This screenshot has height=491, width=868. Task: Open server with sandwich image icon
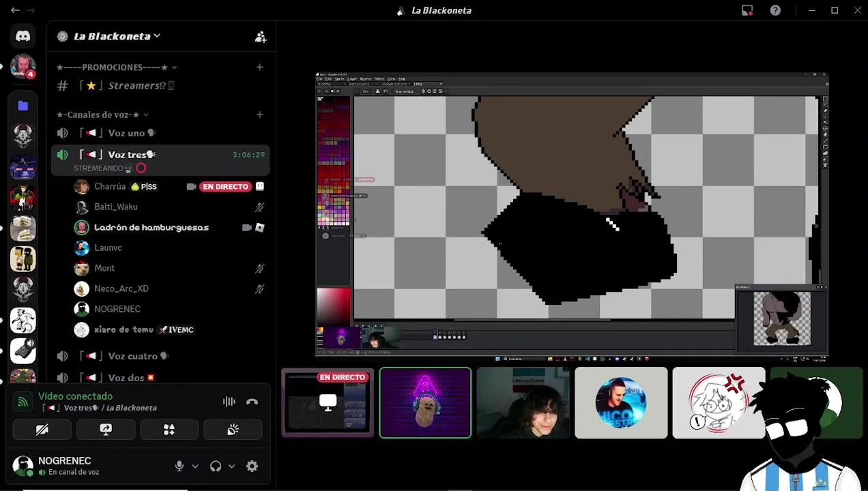coord(23,228)
